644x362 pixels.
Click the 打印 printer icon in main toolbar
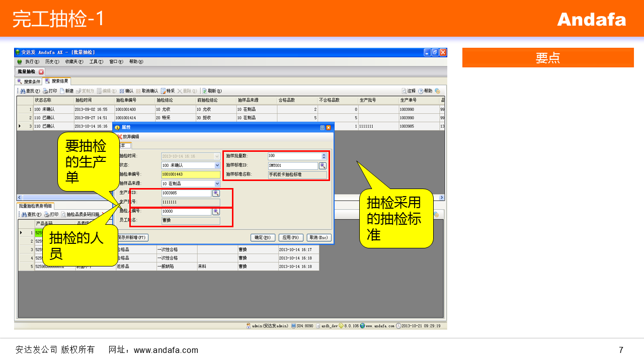tap(45, 91)
